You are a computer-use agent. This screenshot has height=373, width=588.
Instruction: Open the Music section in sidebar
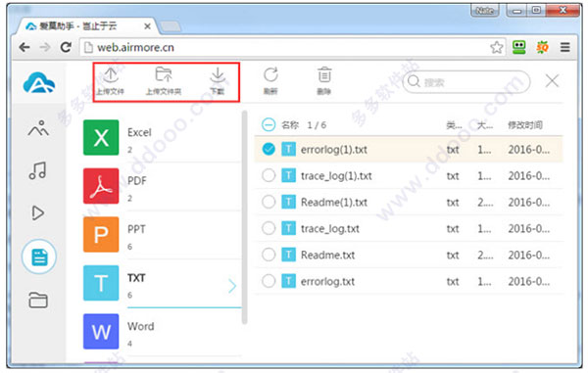tap(37, 170)
